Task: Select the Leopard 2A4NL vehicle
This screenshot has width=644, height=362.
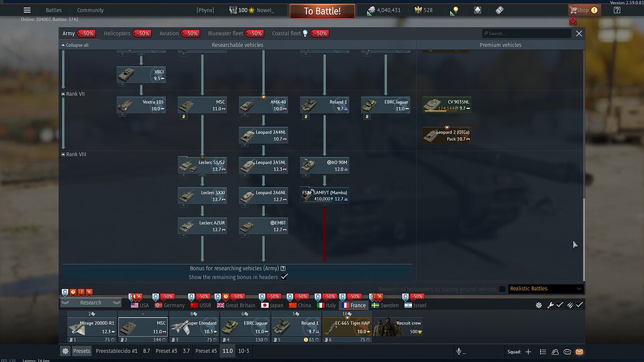Action: point(263,135)
